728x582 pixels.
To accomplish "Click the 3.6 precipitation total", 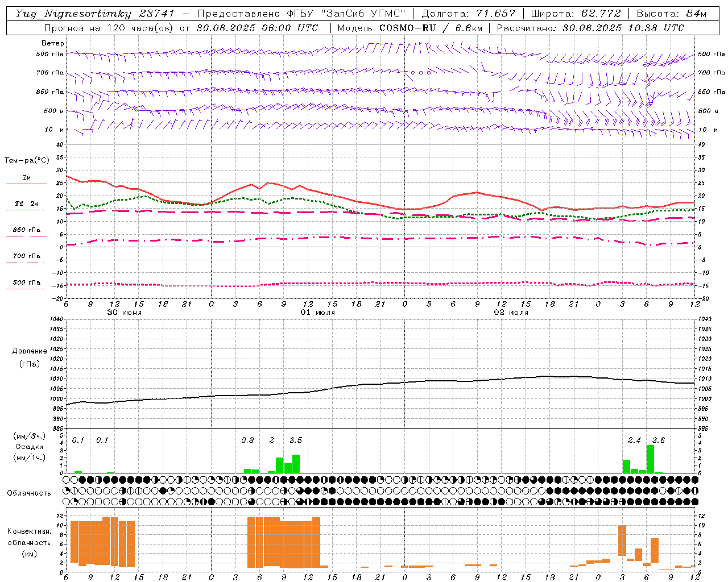I will pyautogui.click(x=659, y=440).
